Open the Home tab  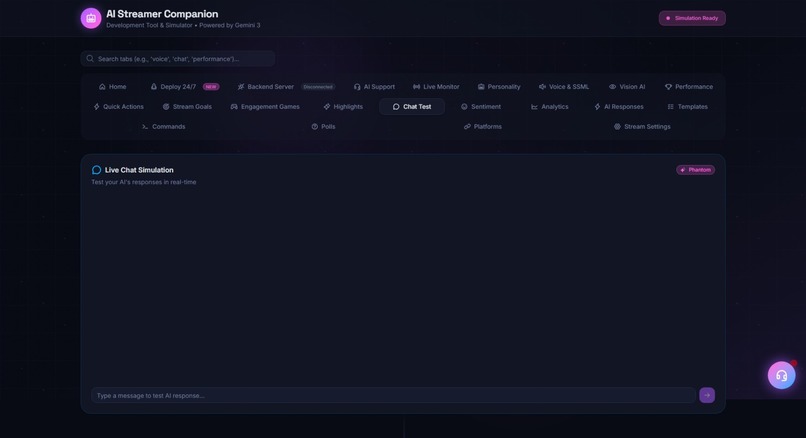click(x=113, y=87)
